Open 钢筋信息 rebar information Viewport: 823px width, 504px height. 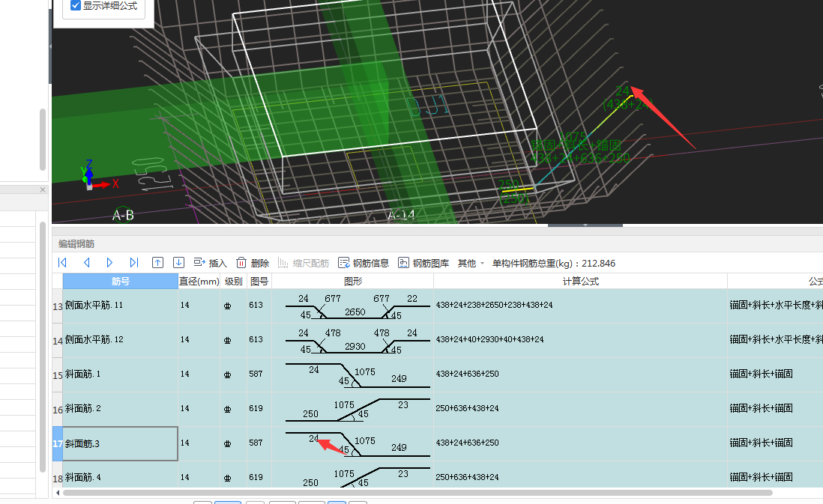364,263
